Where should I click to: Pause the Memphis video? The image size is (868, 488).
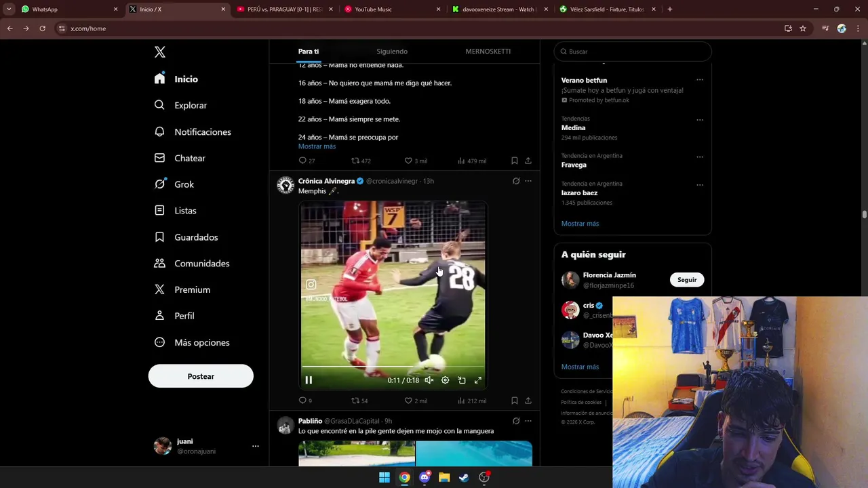[309, 380]
